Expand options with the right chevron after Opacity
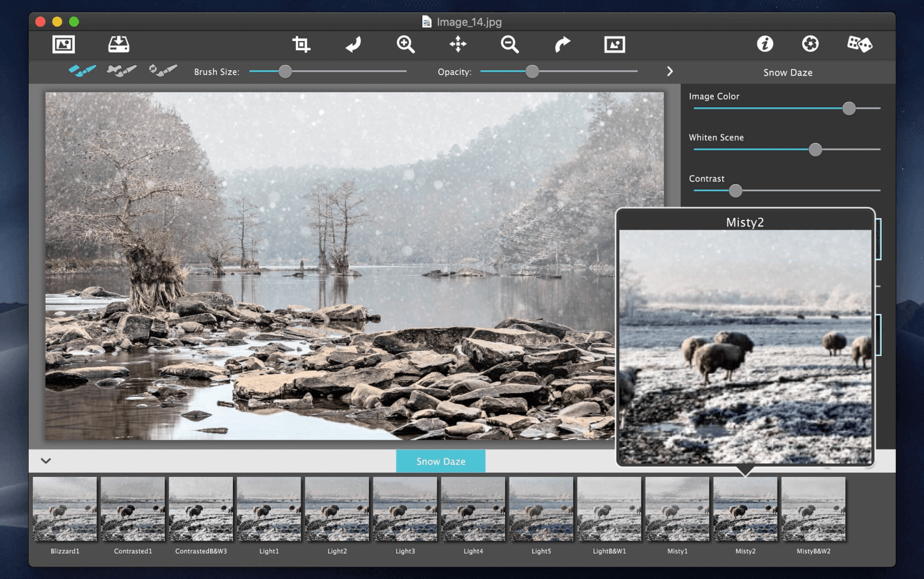 [x=670, y=72]
